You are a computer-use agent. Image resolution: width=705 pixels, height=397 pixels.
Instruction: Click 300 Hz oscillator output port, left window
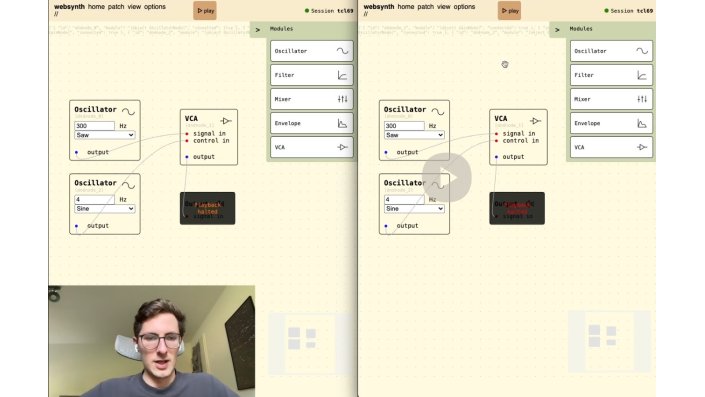pos(76,152)
